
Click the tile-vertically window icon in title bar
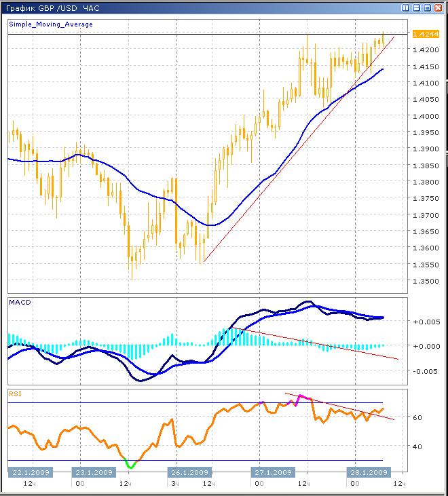(405, 7)
